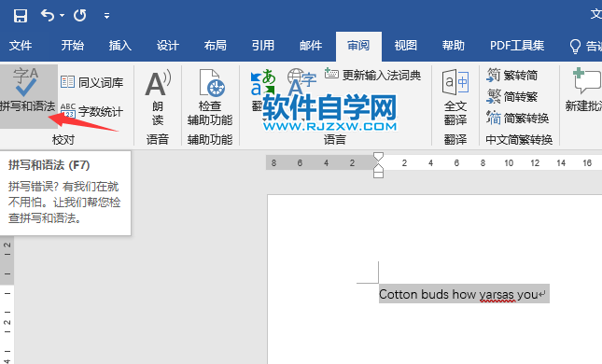The image size is (602, 364).
Task: Switch to the 引用 ribbon tab
Action: coord(263,46)
